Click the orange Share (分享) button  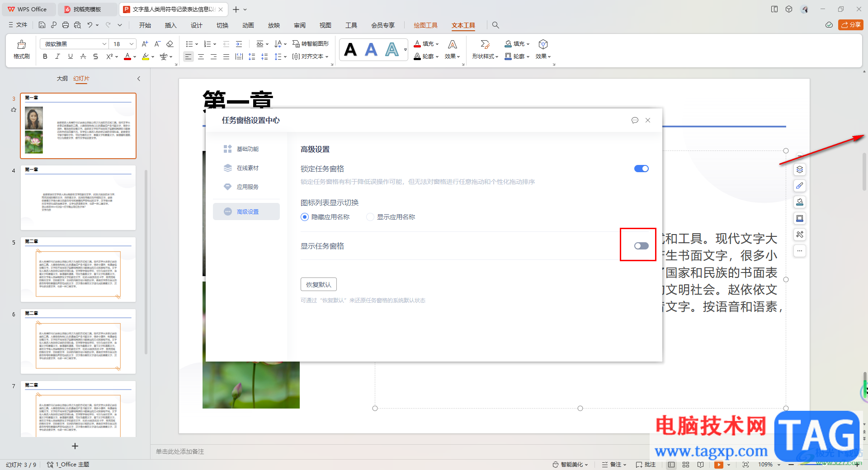pyautogui.click(x=850, y=25)
